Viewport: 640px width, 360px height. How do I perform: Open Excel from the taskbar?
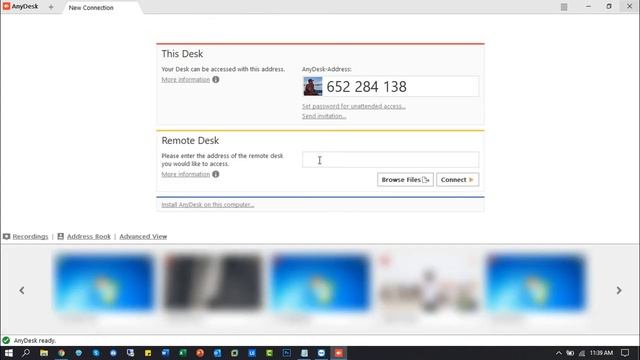point(182,353)
